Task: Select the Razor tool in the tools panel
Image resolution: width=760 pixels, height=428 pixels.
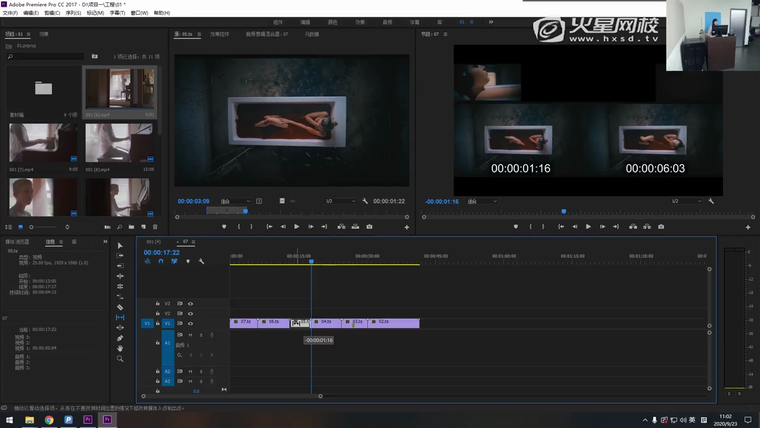Action: click(120, 307)
